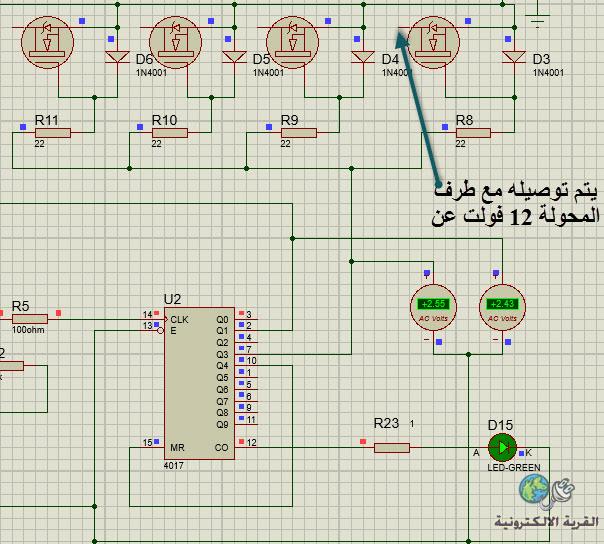Select resistor R23 body
The height and width of the screenshot is (544, 604).
[x=392, y=448]
